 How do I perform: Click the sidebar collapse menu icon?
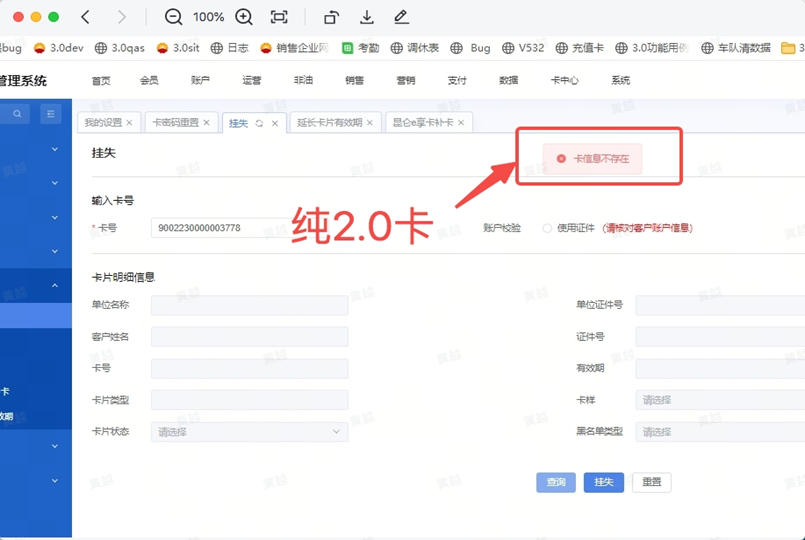coord(50,115)
